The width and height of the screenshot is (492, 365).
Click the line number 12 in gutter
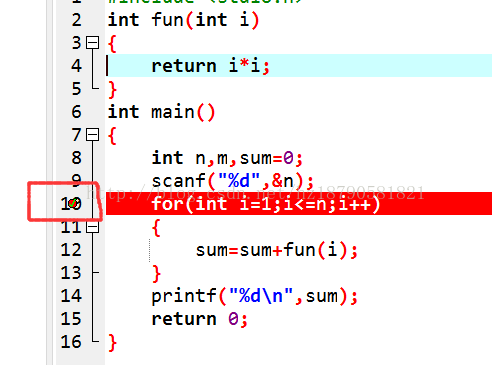point(71,250)
